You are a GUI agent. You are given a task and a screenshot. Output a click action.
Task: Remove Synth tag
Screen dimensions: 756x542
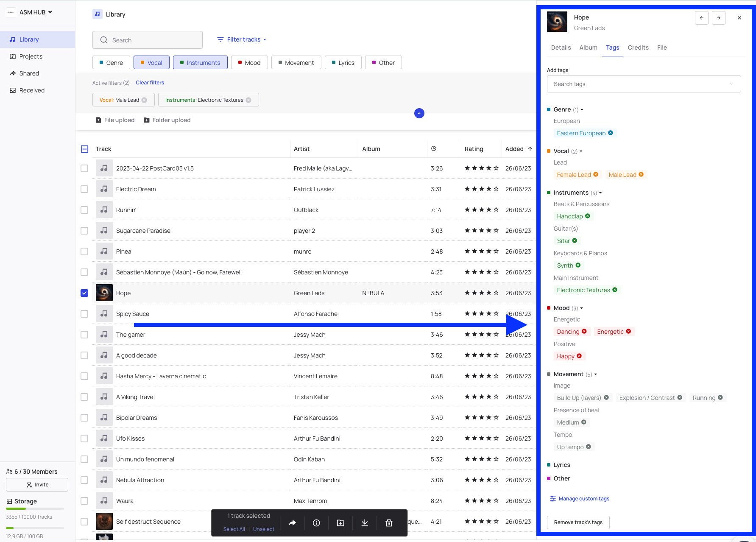(x=578, y=265)
